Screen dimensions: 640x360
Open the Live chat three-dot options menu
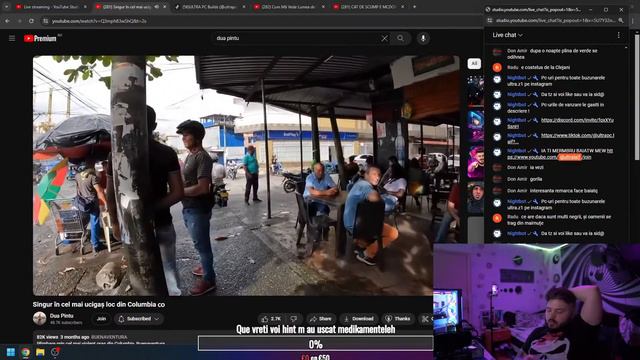(x=618, y=35)
